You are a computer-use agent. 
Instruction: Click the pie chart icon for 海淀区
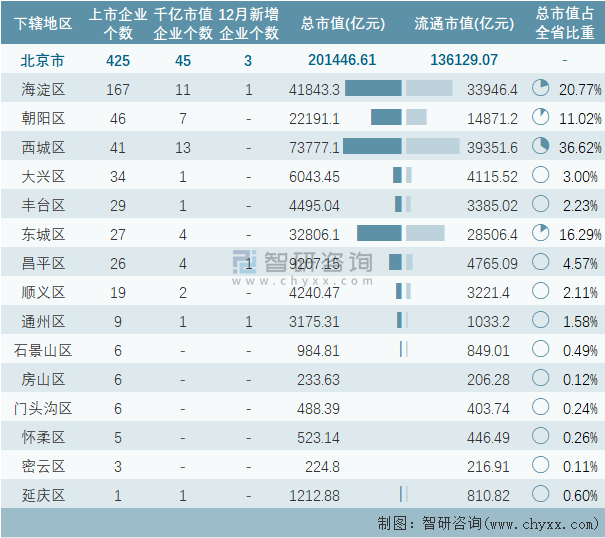[x=541, y=89]
